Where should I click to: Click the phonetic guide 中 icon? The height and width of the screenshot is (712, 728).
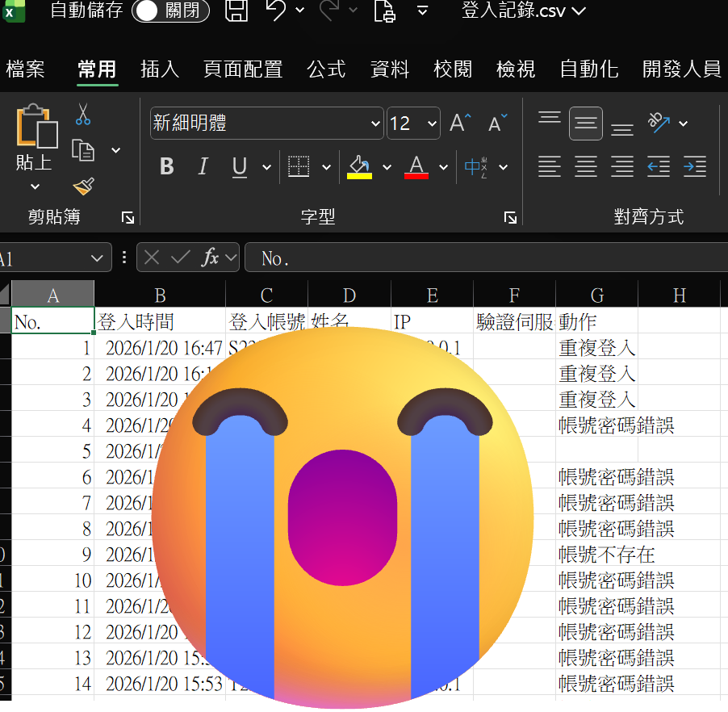pyautogui.click(x=476, y=167)
